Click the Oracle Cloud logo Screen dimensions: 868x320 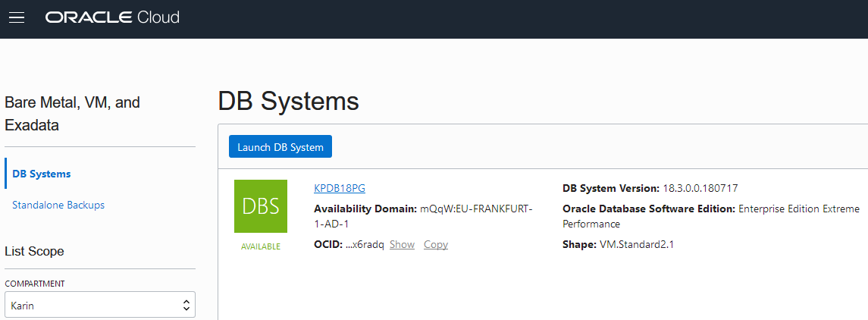pos(112,17)
